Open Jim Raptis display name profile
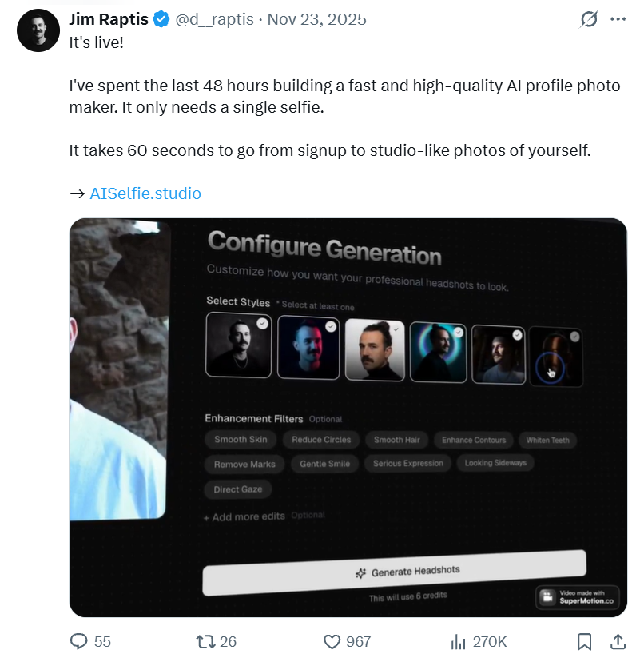 coord(109,19)
